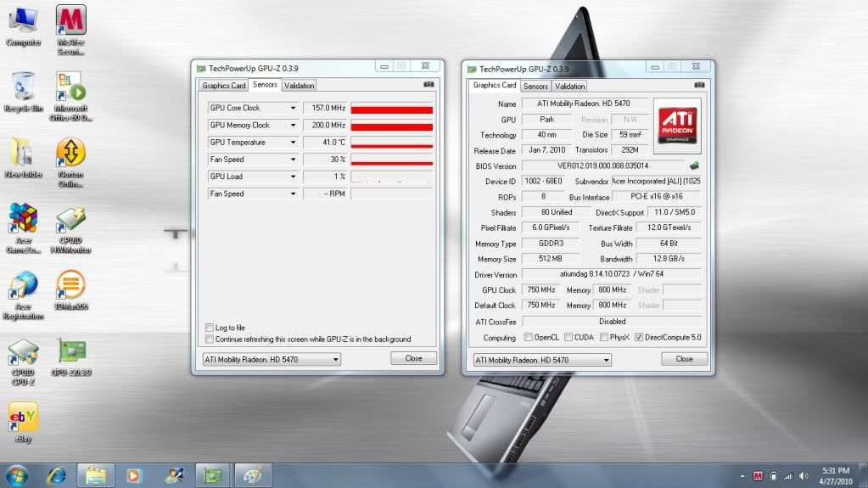Screen dimensions: 868x488
Task: Open Validation tab in left window
Action: click(x=299, y=86)
